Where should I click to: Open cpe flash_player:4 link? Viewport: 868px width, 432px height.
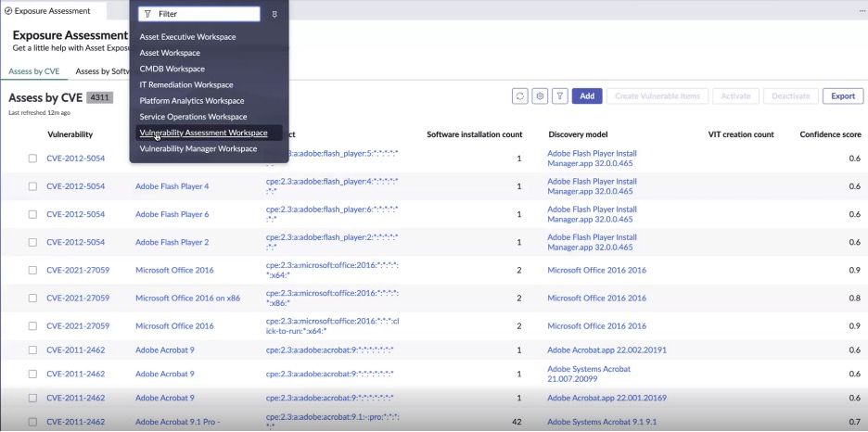[x=332, y=186]
